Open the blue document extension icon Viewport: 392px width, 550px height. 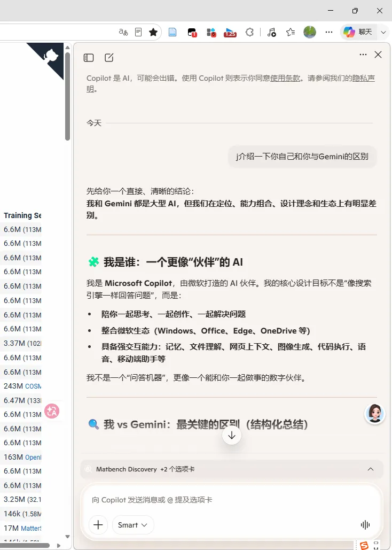click(x=173, y=32)
